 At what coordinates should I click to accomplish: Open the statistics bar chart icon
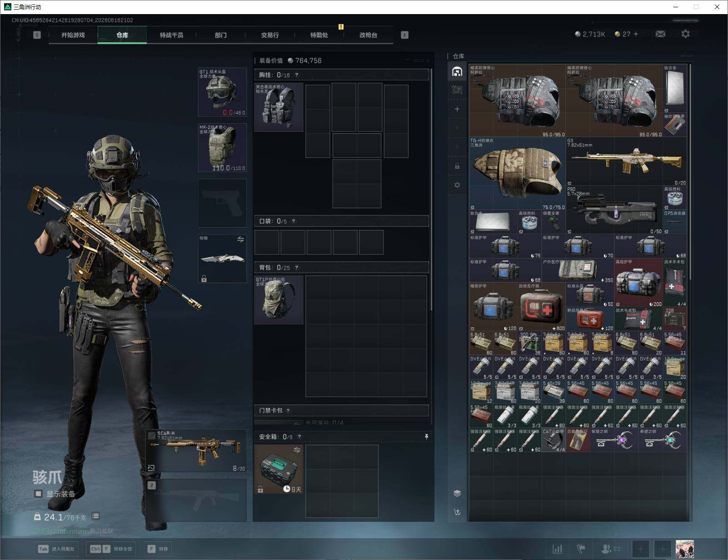557,549
